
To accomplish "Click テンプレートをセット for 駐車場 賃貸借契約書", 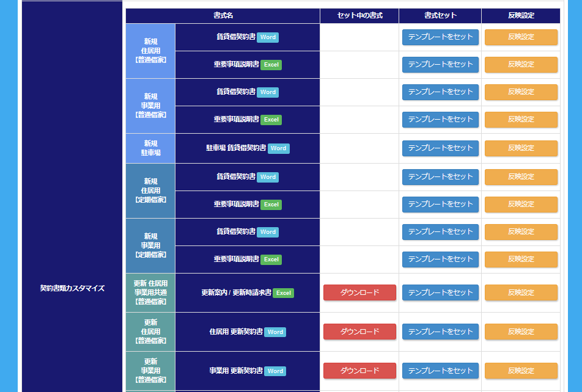I will click(440, 148).
